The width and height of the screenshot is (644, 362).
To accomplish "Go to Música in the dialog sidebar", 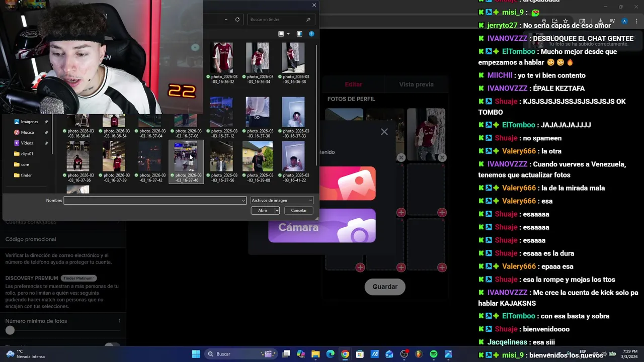I will click(27, 132).
